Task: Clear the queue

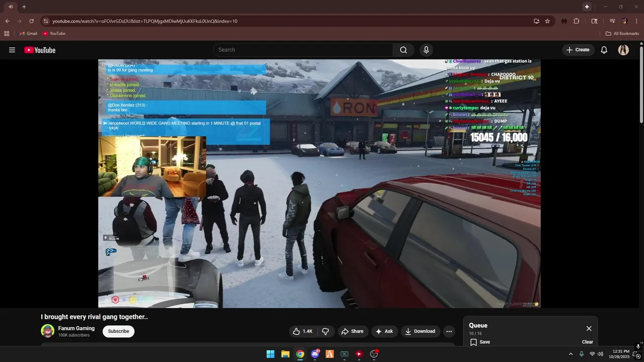Action: click(x=588, y=342)
